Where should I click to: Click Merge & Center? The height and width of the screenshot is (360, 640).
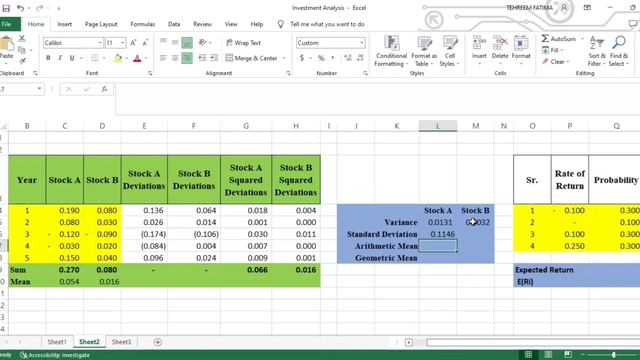click(251, 58)
